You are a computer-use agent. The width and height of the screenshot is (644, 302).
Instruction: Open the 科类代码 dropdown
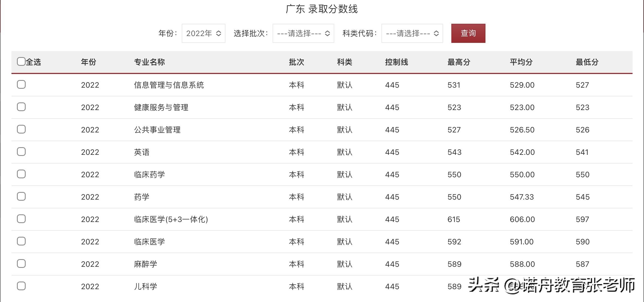pyautogui.click(x=412, y=33)
